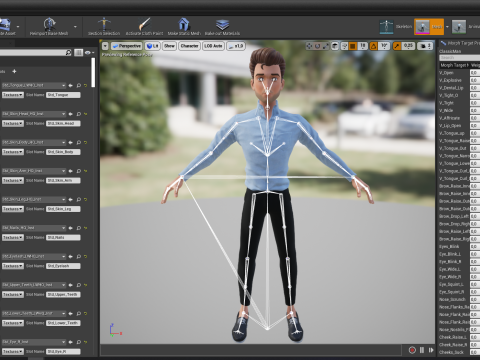The height and width of the screenshot is (360, 480).
Task: Toggle surface snapping icon in viewport
Action: [x=345, y=46]
